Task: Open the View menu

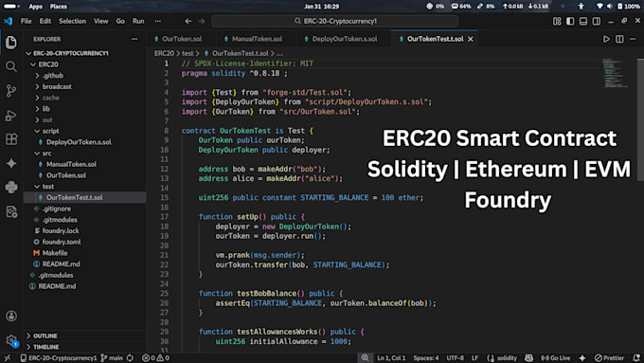Action: (x=100, y=21)
